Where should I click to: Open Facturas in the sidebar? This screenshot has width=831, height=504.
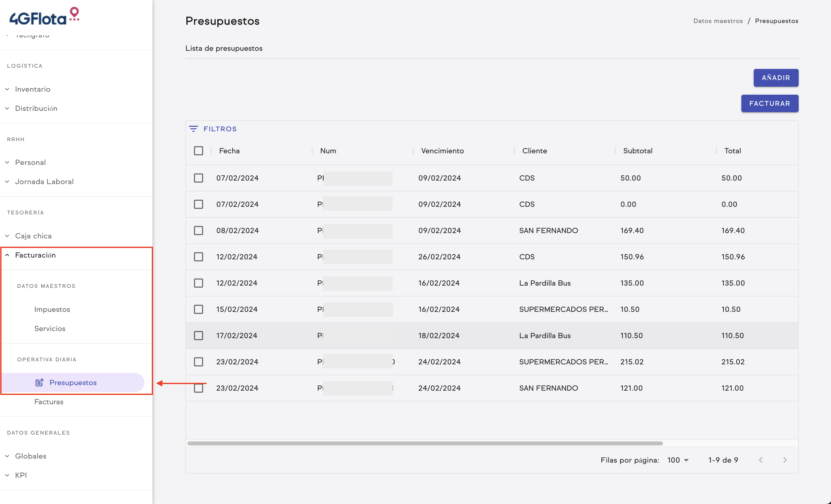pos(48,401)
